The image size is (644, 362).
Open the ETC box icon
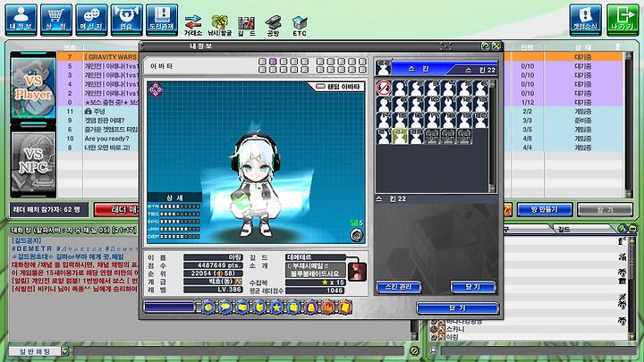click(300, 25)
